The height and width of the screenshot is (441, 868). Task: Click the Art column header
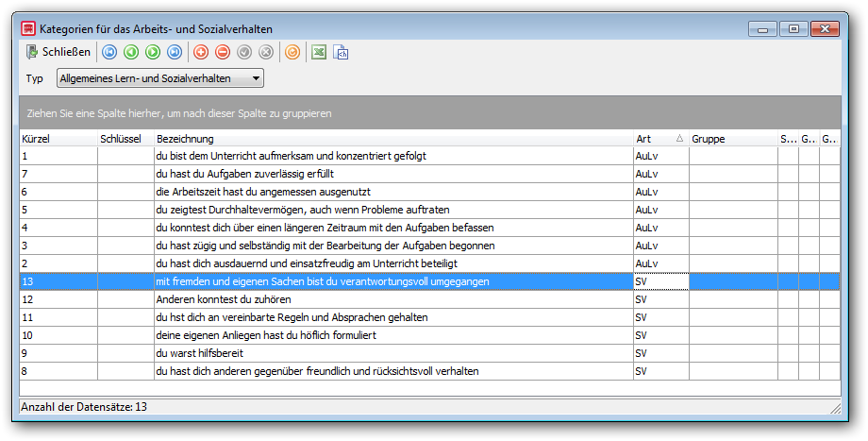661,139
